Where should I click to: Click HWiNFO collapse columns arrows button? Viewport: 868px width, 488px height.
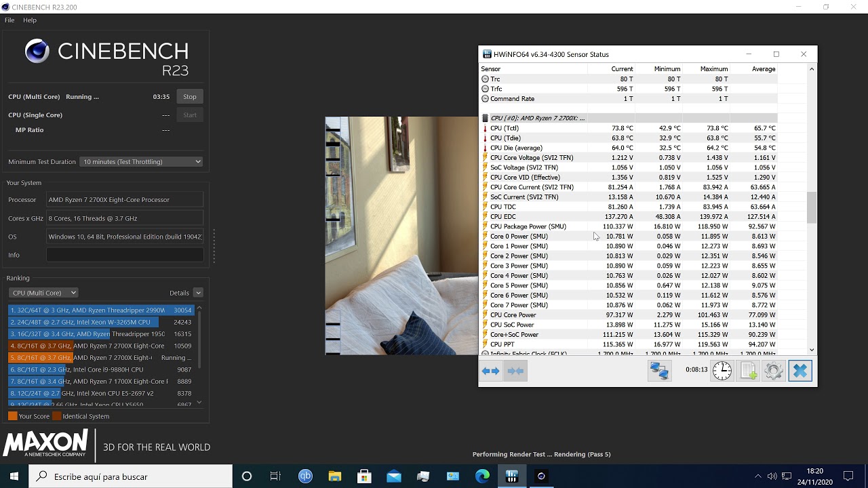coord(515,371)
